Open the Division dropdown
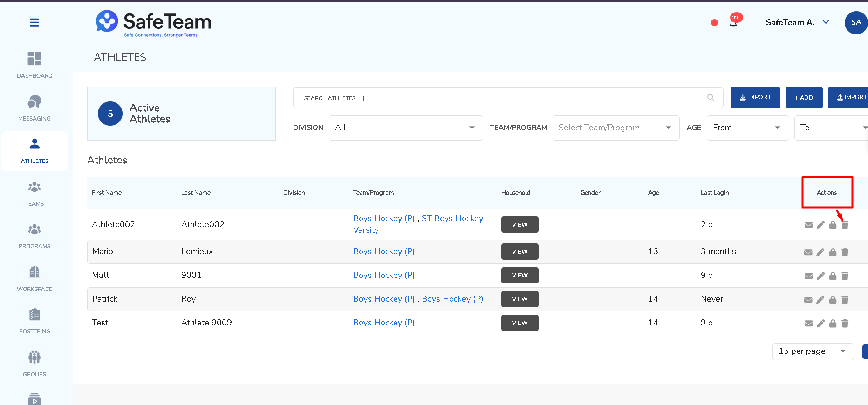Viewport: 868px width, 405px height. point(406,128)
